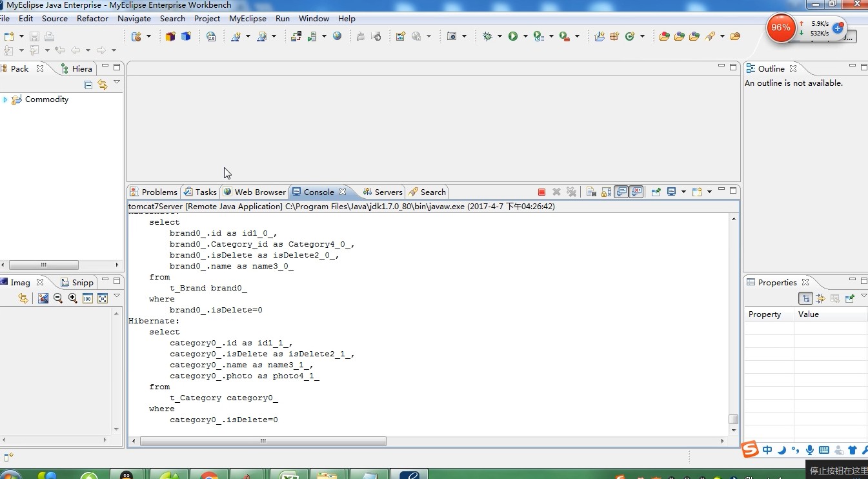Open the Source menu

coord(55,19)
